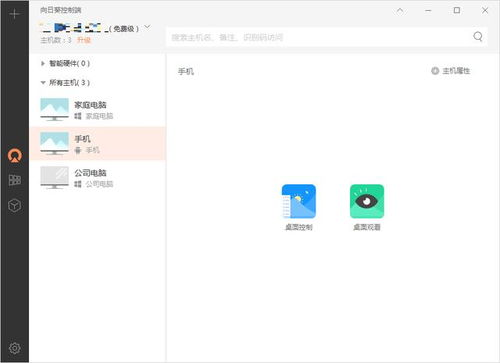Open the Sunlogin remote control sidebar icon

click(15, 155)
